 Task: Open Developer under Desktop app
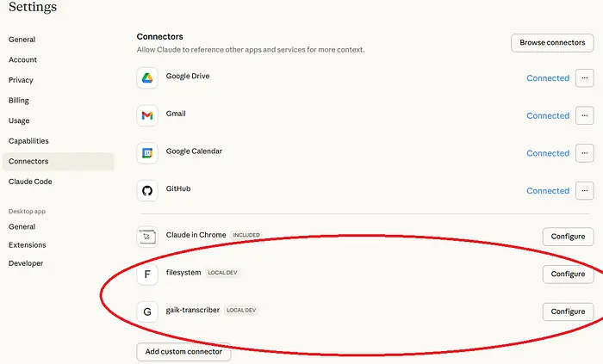(26, 263)
